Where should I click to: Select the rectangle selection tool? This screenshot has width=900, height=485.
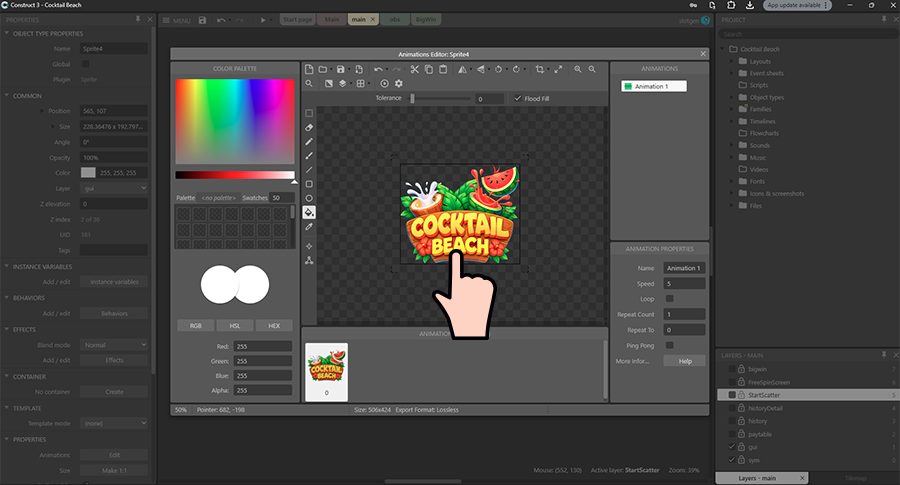coord(309,113)
